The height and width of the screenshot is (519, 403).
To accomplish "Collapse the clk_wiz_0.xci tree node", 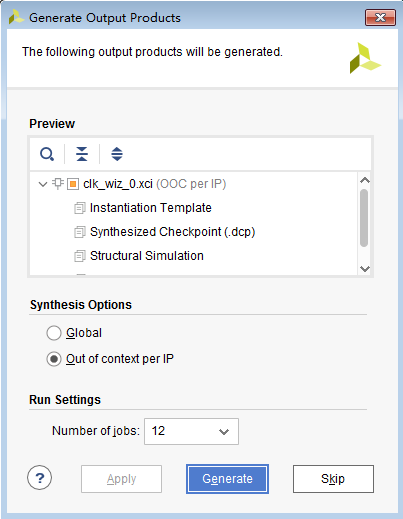I will pos(43,184).
